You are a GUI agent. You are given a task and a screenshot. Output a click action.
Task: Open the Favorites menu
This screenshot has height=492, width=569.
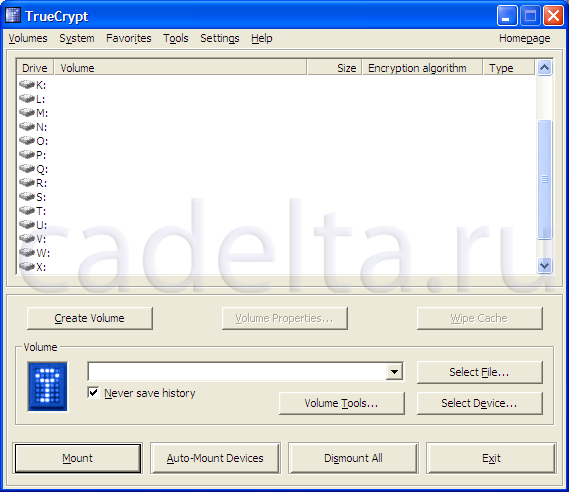click(x=128, y=38)
